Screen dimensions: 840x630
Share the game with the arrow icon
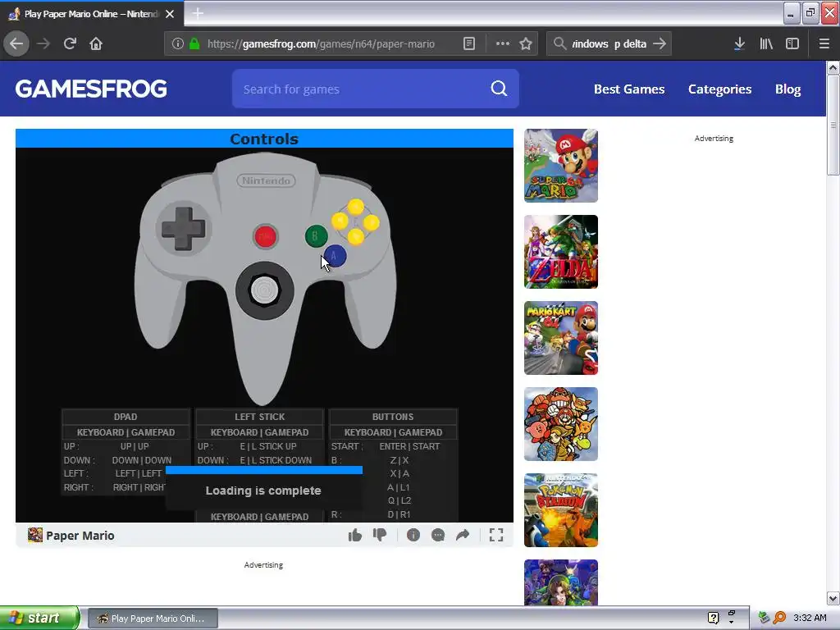click(463, 535)
